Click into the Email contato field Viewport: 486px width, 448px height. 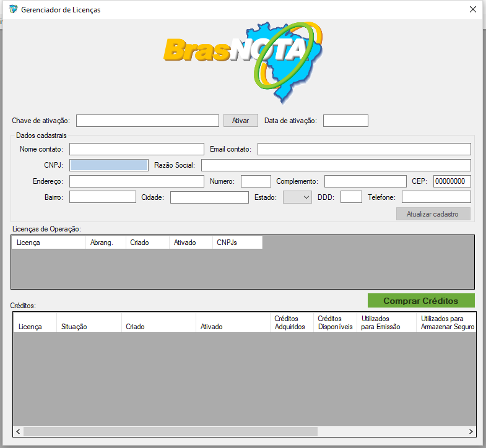364,149
